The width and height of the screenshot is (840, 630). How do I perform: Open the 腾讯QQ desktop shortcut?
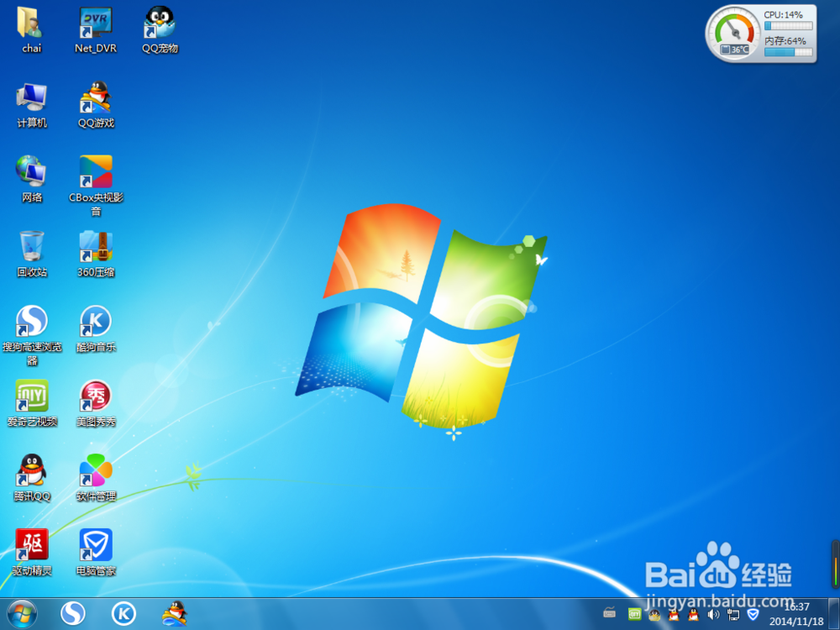(32, 478)
